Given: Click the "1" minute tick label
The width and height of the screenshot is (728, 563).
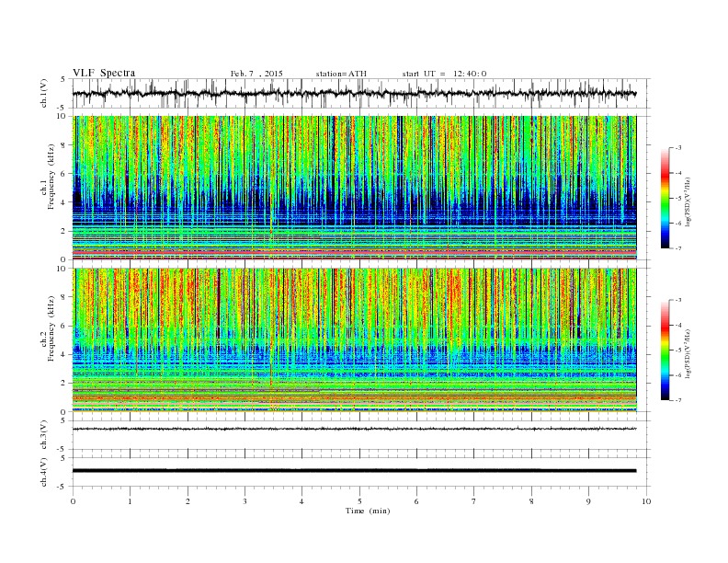Looking at the screenshot, I should click(x=130, y=501).
